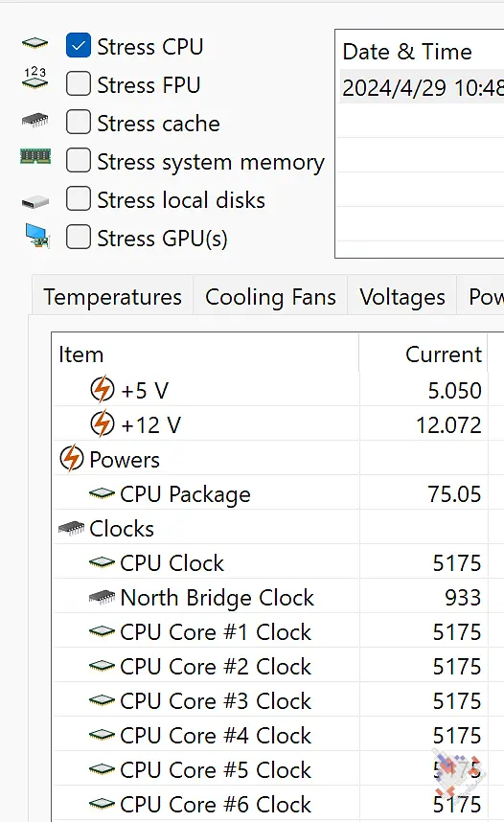Select the 2024/4/29 log entry row
Screen dimensions: 504x822
pyautogui.click(x=422, y=87)
